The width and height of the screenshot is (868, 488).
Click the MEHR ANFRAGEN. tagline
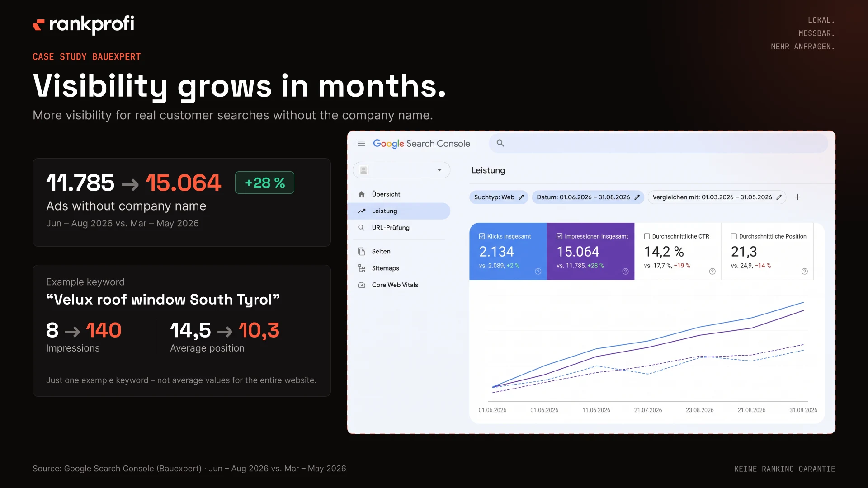click(x=803, y=47)
